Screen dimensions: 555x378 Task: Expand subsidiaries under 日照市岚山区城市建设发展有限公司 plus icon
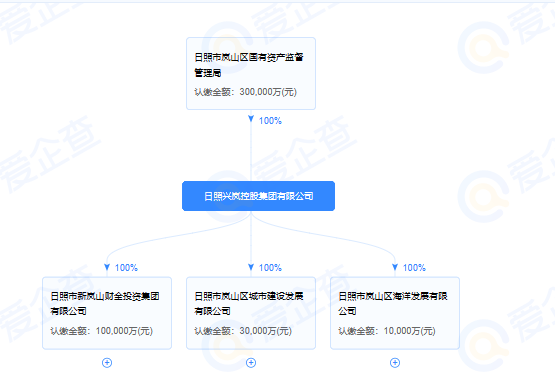[251, 363]
